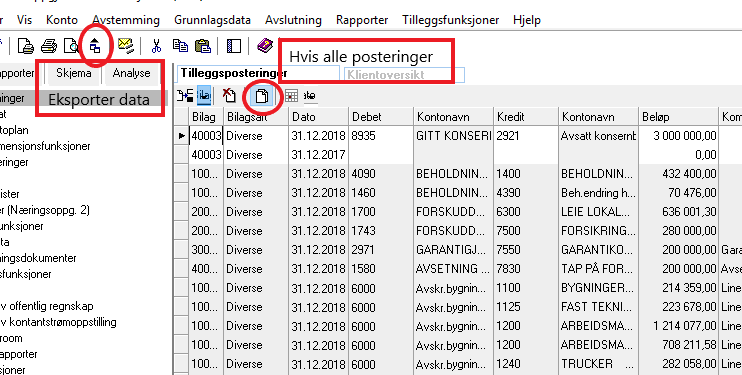
Task: Click the kredit account 1400 cell
Action: (x=526, y=174)
